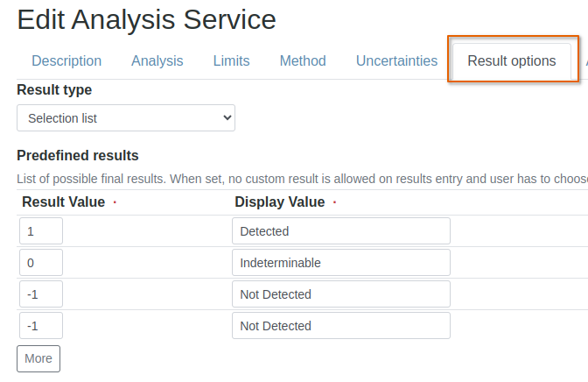Click the Predefined results section label
The height and width of the screenshot is (382, 588).
(78, 156)
